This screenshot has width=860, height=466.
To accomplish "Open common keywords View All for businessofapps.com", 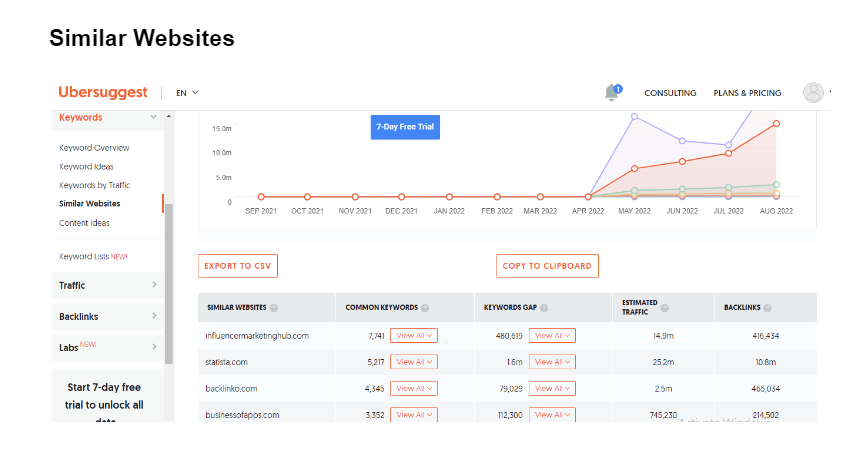I will click(414, 415).
